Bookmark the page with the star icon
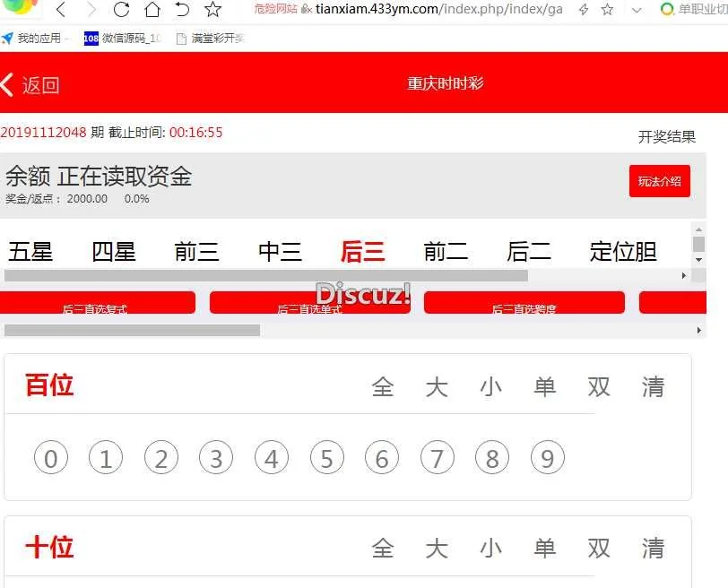This screenshot has height=588, width=728. point(212,10)
